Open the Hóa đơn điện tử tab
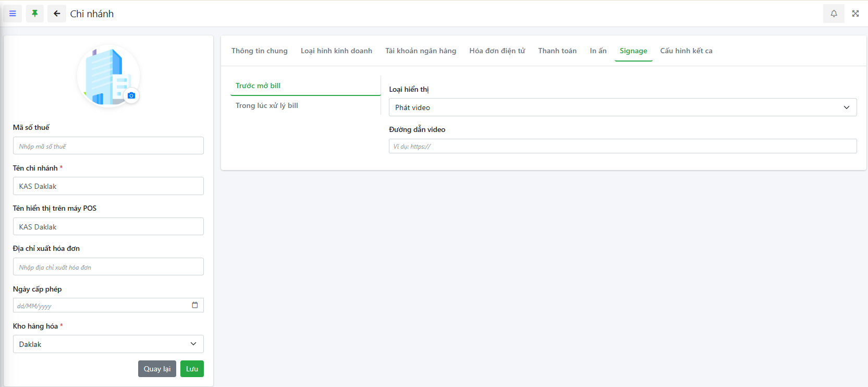The image size is (868, 387). pyautogui.click(x=497, y=51)
